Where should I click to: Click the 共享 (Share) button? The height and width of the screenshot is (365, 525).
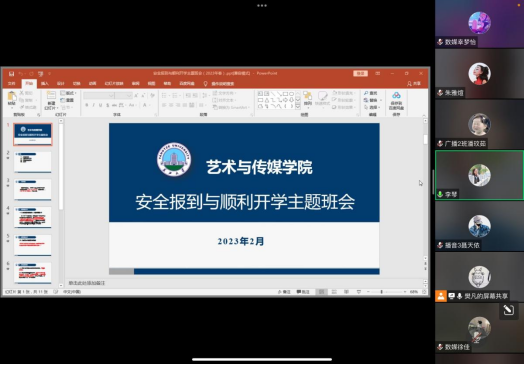click(414, 84)
